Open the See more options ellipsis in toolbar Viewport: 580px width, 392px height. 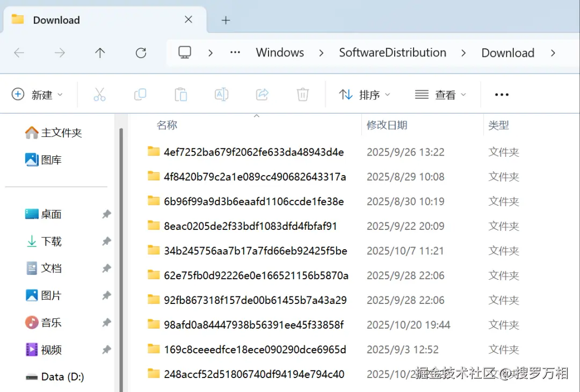(x=502, y=95)
